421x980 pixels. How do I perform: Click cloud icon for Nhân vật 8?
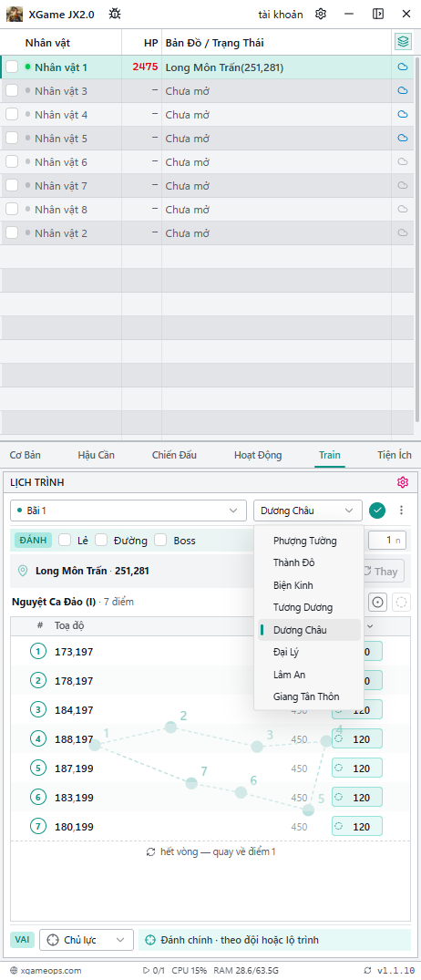click(403, 210)
